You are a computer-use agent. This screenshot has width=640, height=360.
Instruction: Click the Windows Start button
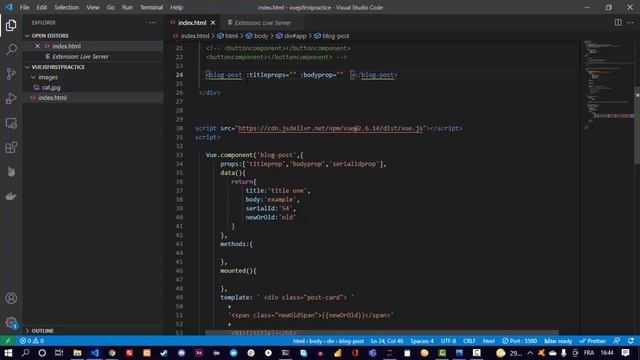(8, 353)
